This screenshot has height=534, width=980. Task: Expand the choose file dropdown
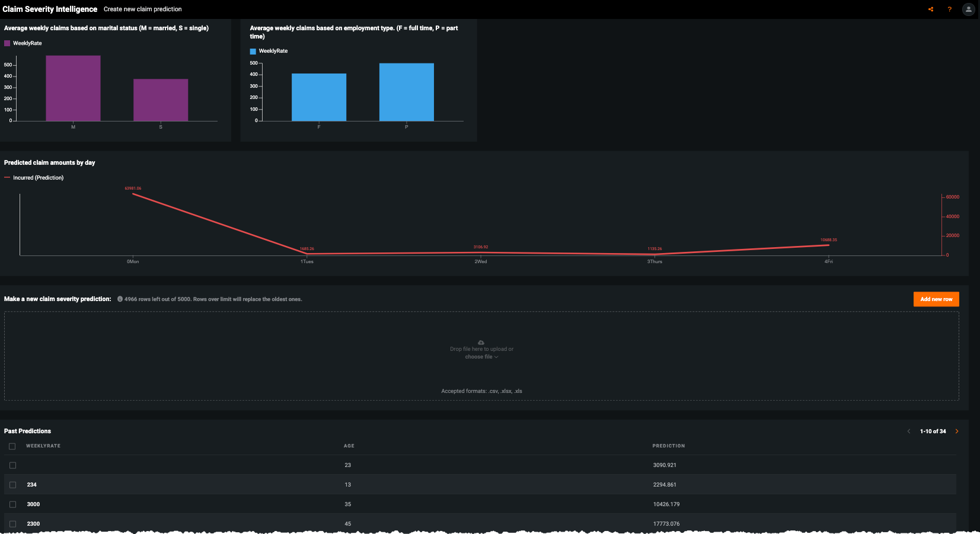pos(481,357)
